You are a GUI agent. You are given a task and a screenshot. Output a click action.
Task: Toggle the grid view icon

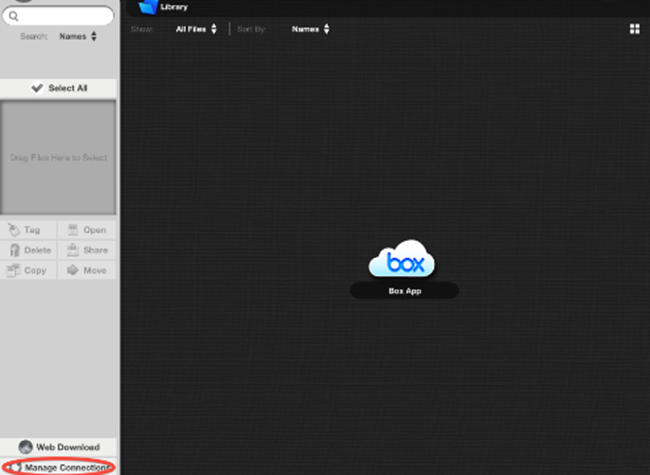[x=634, y=29]
